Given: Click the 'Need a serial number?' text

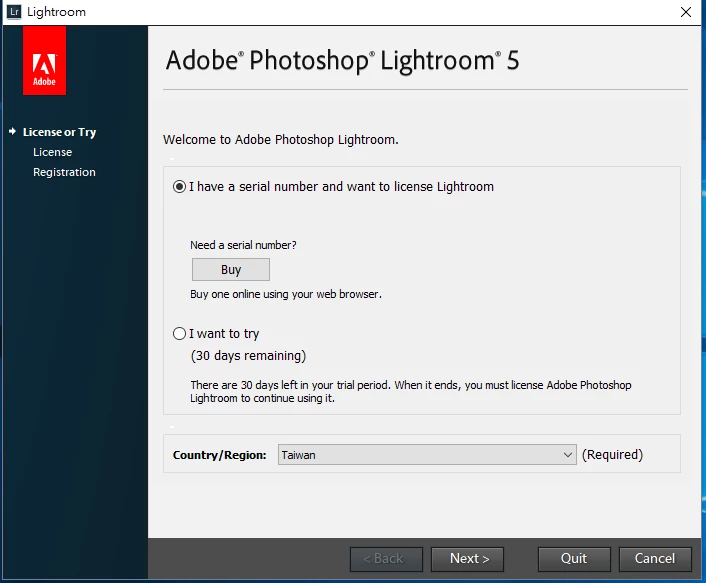Looking at the screenshot, I should click(243, 245).
